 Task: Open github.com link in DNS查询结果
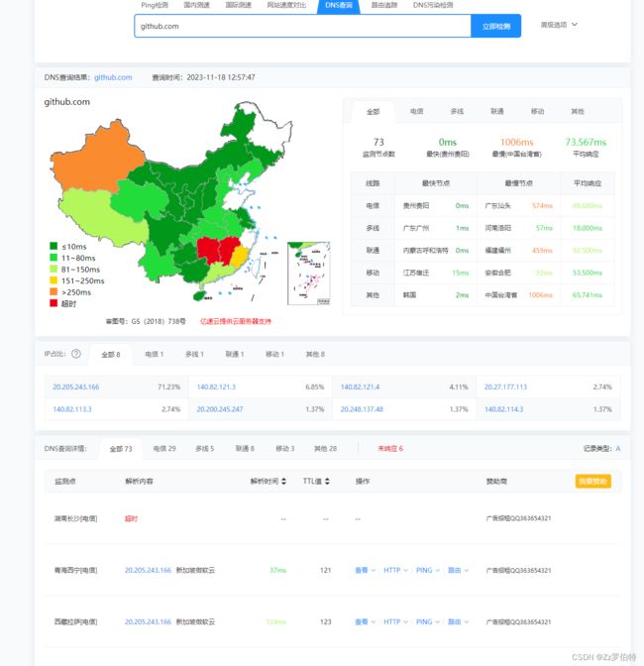click(113, 77)
